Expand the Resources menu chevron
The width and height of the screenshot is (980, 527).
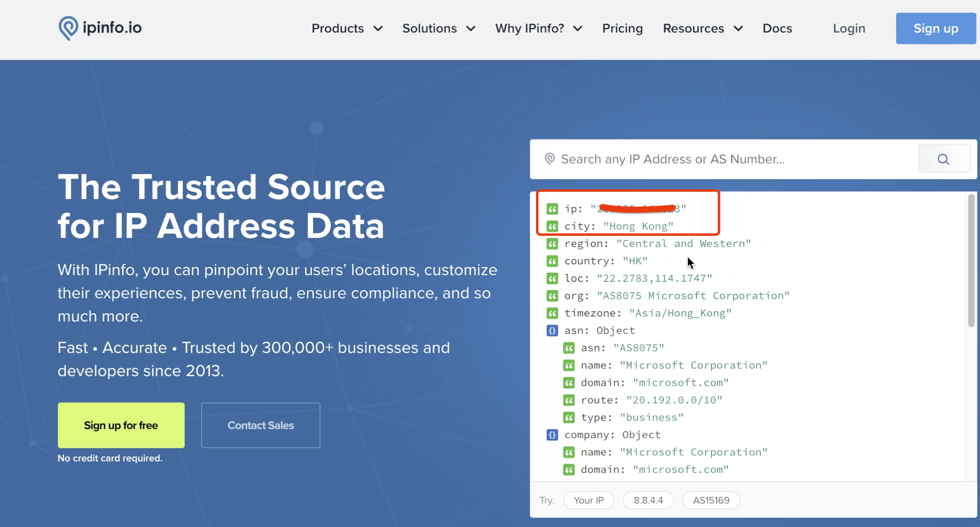tap(738, 29)
